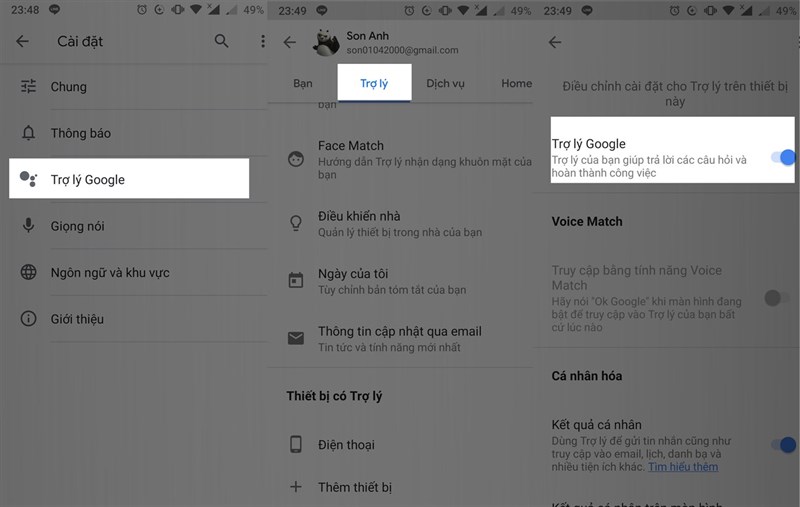The height and width of the screenshot is (507, 800).
Task: Tap the email envelope icon
Action: tap(296, 338)
